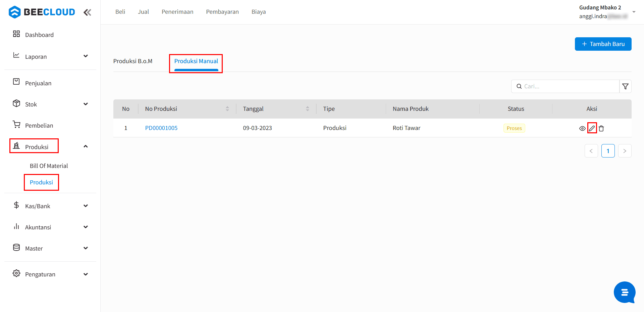Click the Tambah Baru button

[x=603, y=44]
